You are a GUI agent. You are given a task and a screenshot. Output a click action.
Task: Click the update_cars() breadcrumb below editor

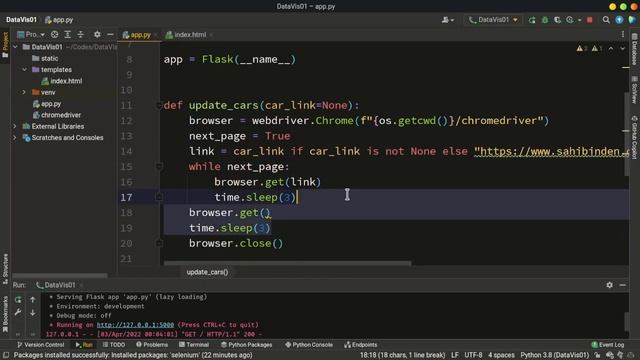(207, 272)
